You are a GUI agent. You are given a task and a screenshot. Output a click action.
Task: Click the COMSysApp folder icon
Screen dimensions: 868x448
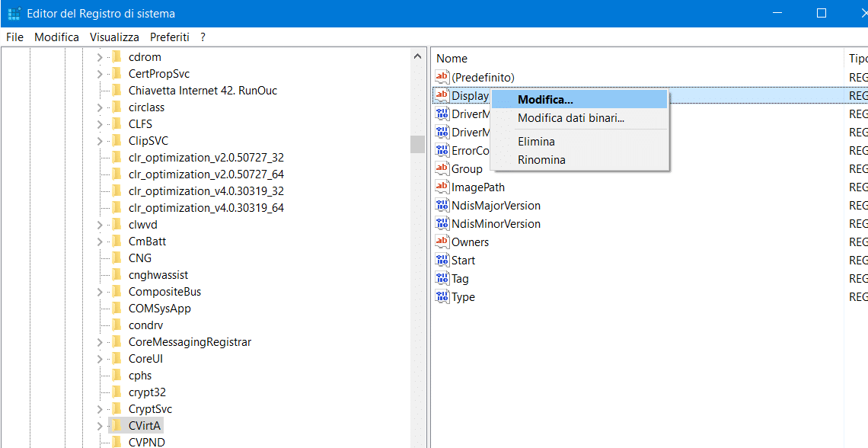(116, 308)
